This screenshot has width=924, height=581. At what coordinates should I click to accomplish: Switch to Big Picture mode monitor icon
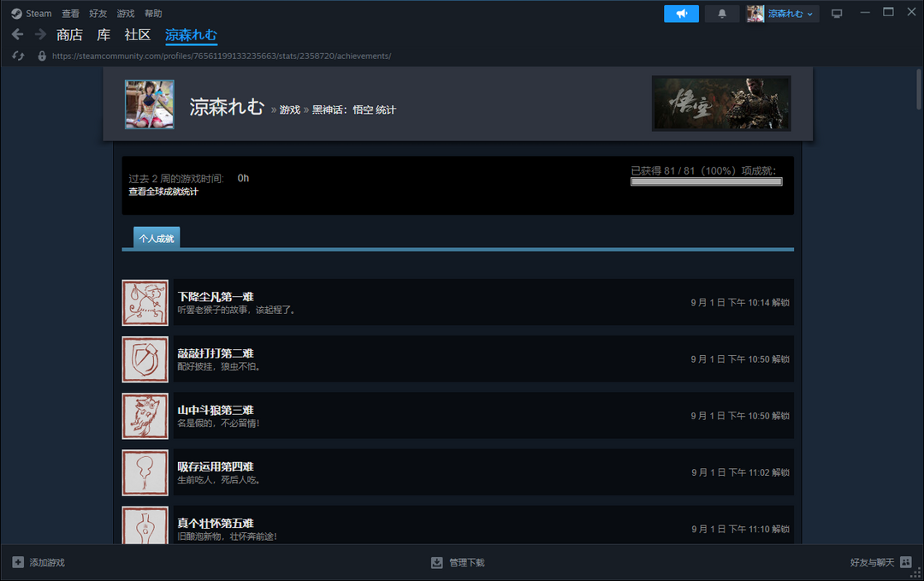tap(837, 14)
